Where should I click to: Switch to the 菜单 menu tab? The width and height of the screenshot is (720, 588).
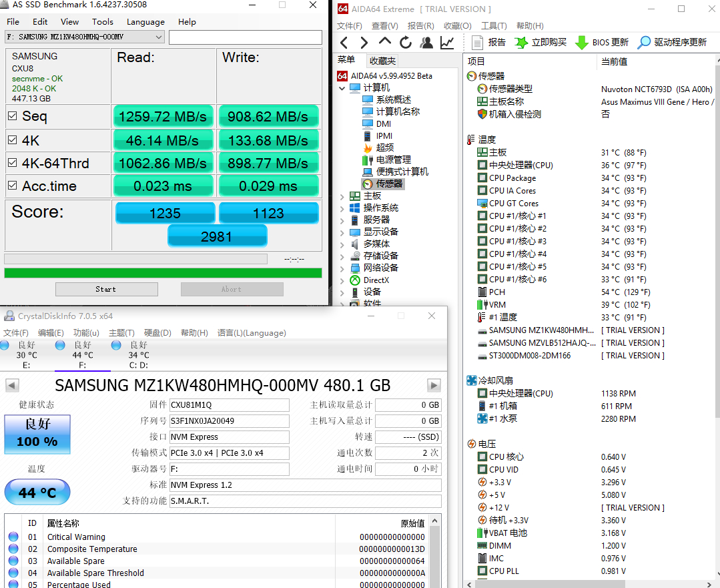point(346,59)
